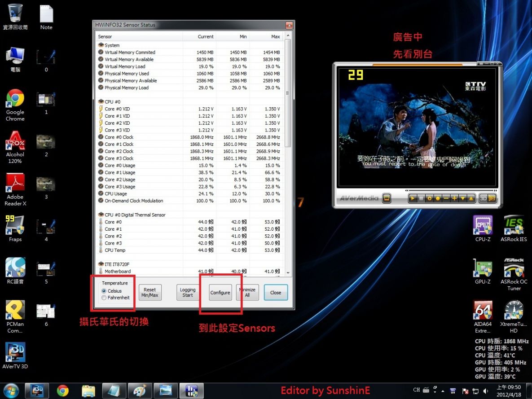The image size is (532, 399).
Task: Open the clock showing 09:50 in taskbar
Action: 509,391
